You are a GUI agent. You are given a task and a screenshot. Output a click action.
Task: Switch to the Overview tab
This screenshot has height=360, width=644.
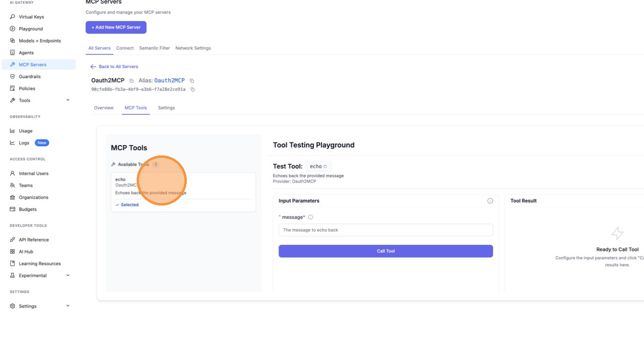coord(103,108)
